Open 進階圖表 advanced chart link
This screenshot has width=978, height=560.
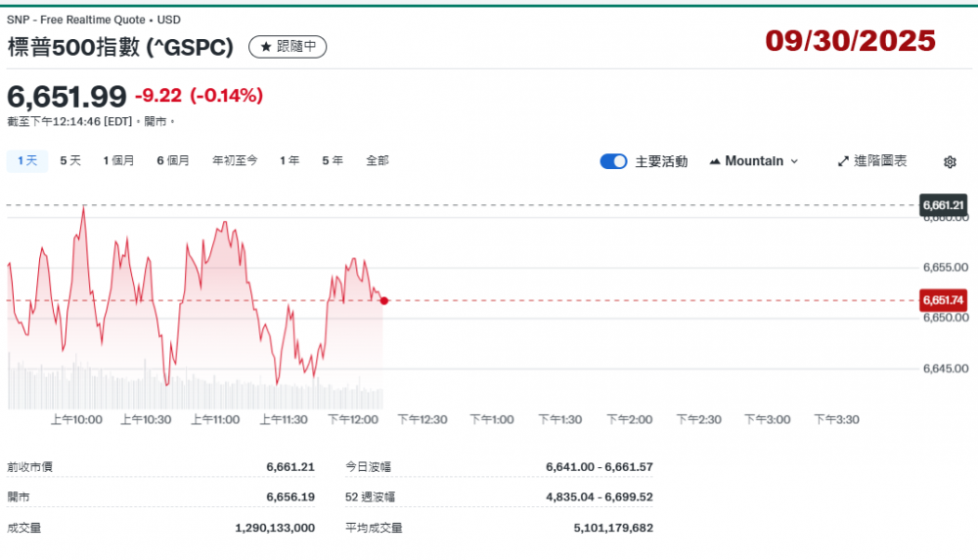(x=879, y=161)
